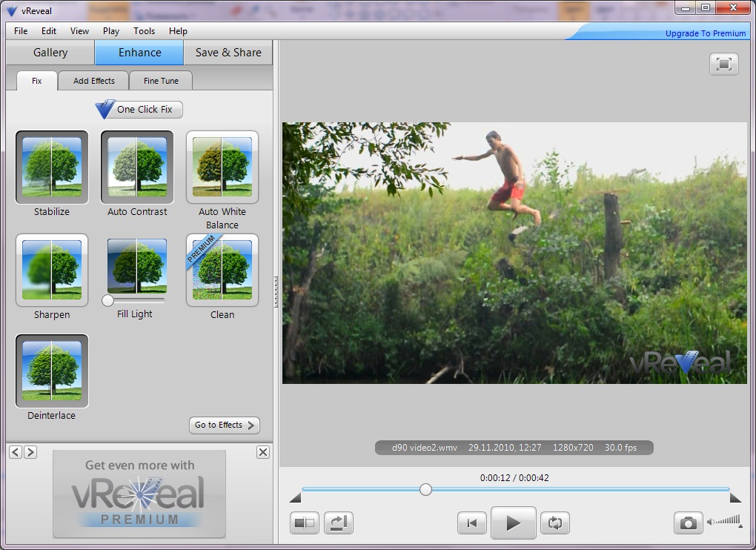Click the fullscreen icon above the video
The width and height of the screenshot is (756, 550).
point(724,64)
